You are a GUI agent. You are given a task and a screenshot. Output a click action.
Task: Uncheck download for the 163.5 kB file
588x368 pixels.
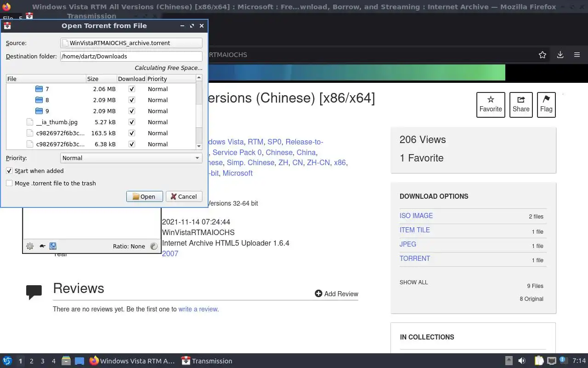pos(132,133)
